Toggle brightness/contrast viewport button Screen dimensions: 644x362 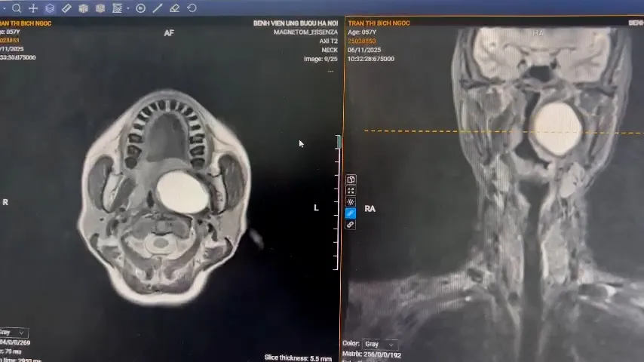(351, 202)
